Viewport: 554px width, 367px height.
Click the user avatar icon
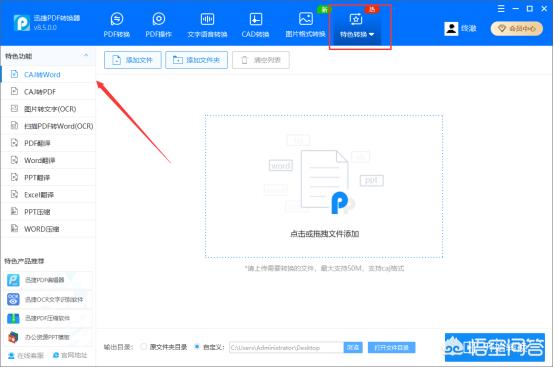click(451, 29)
